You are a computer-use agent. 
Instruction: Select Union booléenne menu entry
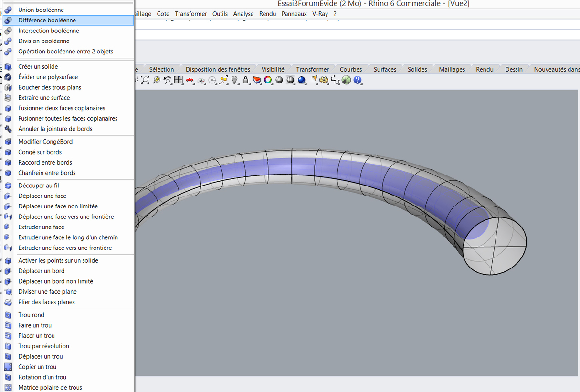(41, 10)
